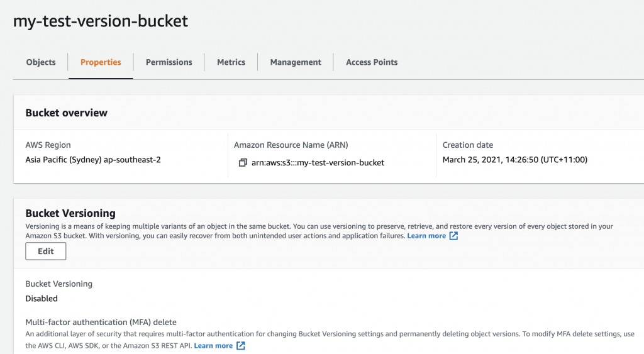Select the Disabled versioning status
The image size is (644, 354).
tap(42, 299)
